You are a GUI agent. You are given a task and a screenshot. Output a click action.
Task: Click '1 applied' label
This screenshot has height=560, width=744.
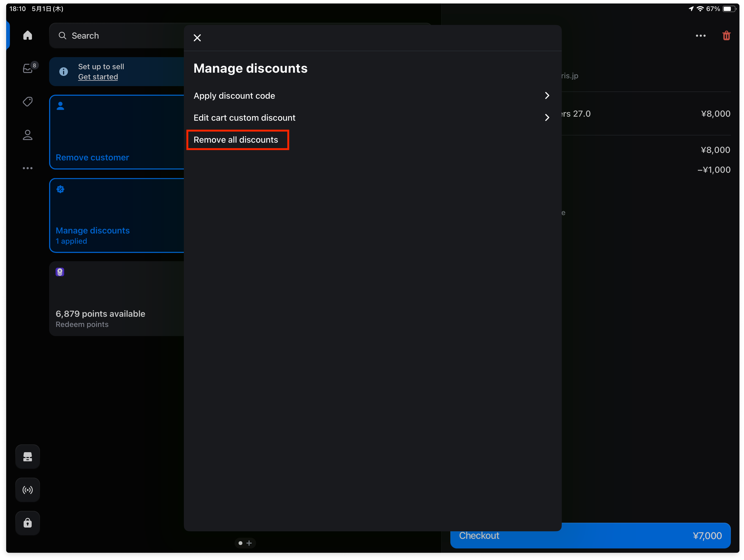[x=71, y=241]
